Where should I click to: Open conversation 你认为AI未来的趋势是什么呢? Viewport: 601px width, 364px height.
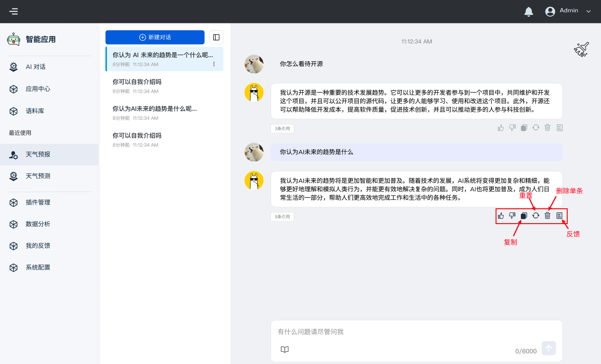coord(164,113)
